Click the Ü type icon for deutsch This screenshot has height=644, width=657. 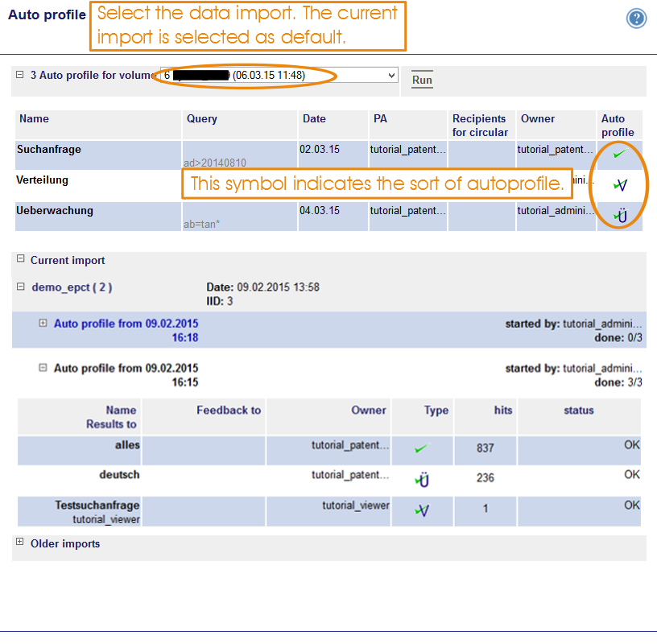click(x=422, y=479)
